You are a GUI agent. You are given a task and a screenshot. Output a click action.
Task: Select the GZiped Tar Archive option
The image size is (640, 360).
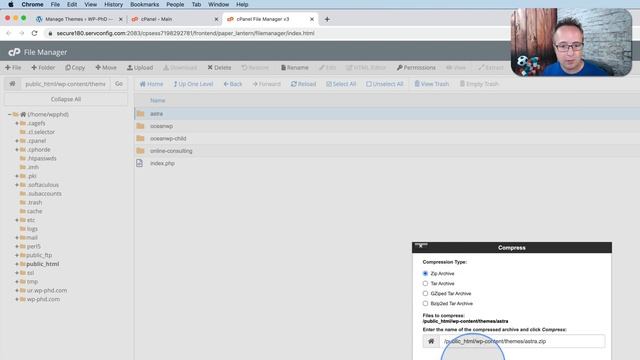[425, 293]
